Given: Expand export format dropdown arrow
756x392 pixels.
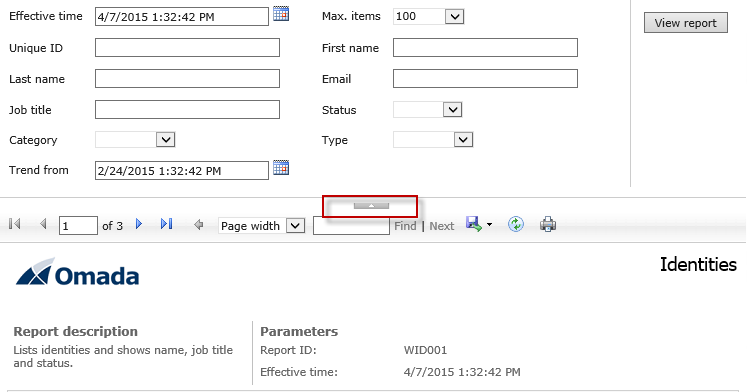Looking at the screenshot, I should (x=489, y=225).
